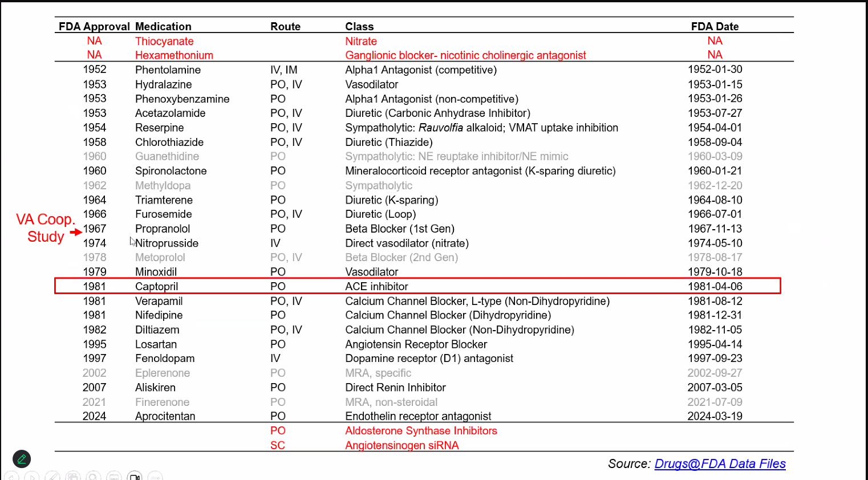Image resolution: width=868 pixels, height=480 pixels.
Task: Click the Medication column header
Action: click(163, 26)
